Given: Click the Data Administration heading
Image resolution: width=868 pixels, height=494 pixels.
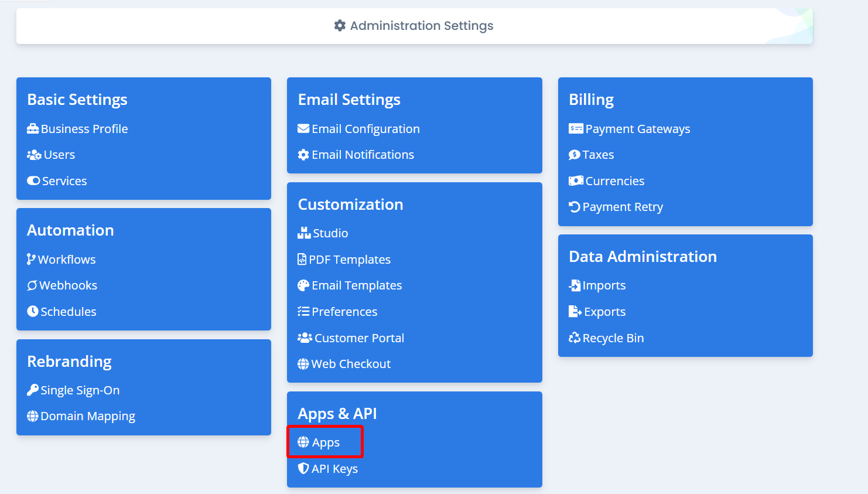Looking at the screenshot, I should click(x=643, y=257).
